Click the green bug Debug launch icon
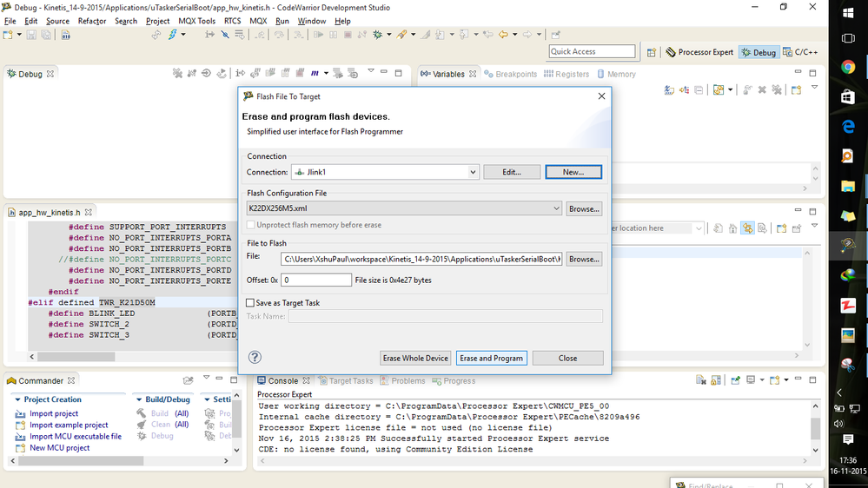 coord(378,35)
